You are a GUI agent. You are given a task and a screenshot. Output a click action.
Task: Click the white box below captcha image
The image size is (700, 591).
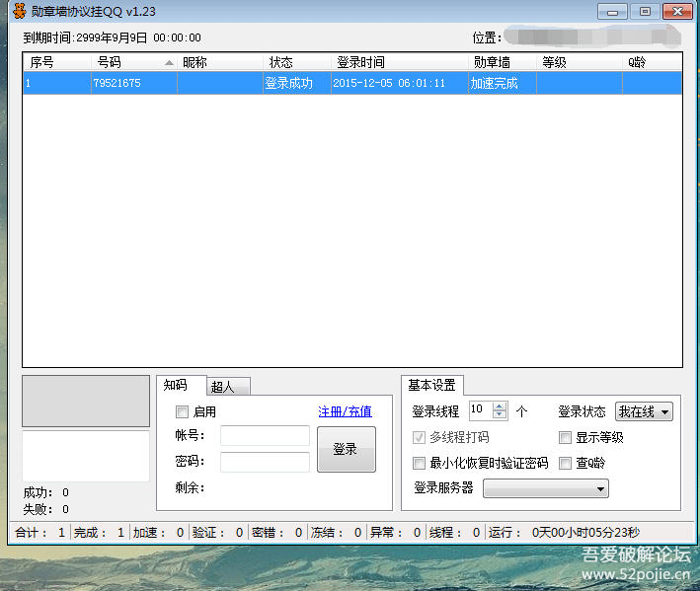[86, 456]
